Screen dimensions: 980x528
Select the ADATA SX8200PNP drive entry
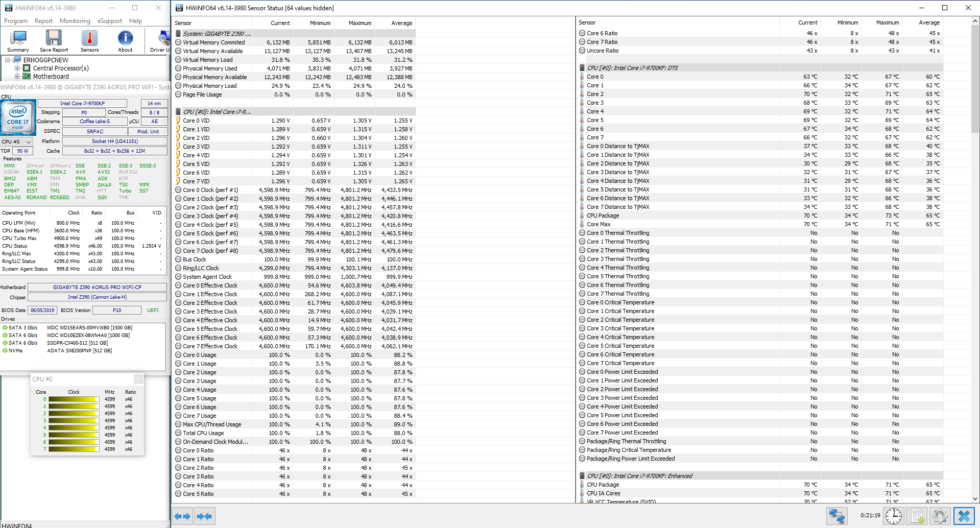tap(80, 351)
